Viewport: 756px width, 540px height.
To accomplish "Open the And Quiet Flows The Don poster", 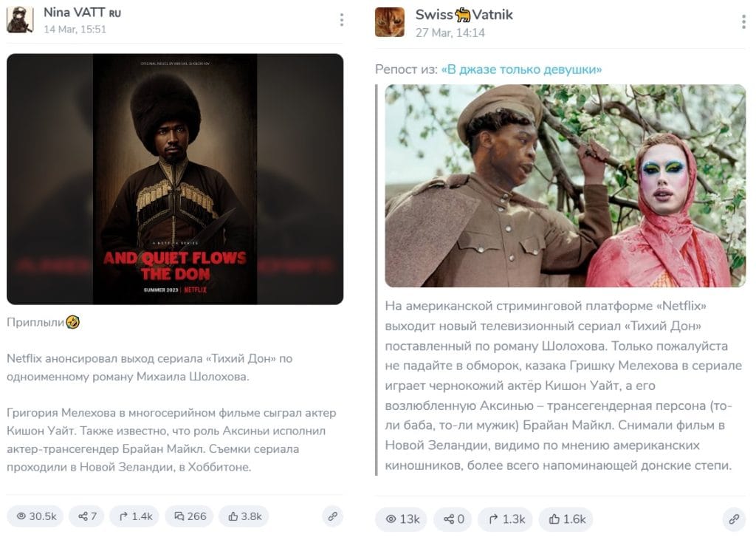I will pyautogui.click(x=175, y=179).
